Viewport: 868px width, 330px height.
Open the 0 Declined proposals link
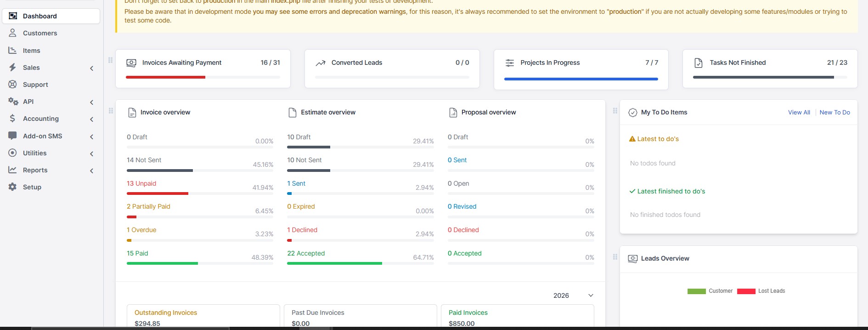[x=463, y=230]
